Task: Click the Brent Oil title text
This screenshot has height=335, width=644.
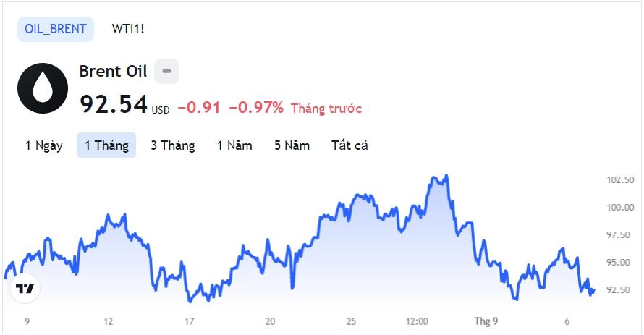Action: point(113,72)
